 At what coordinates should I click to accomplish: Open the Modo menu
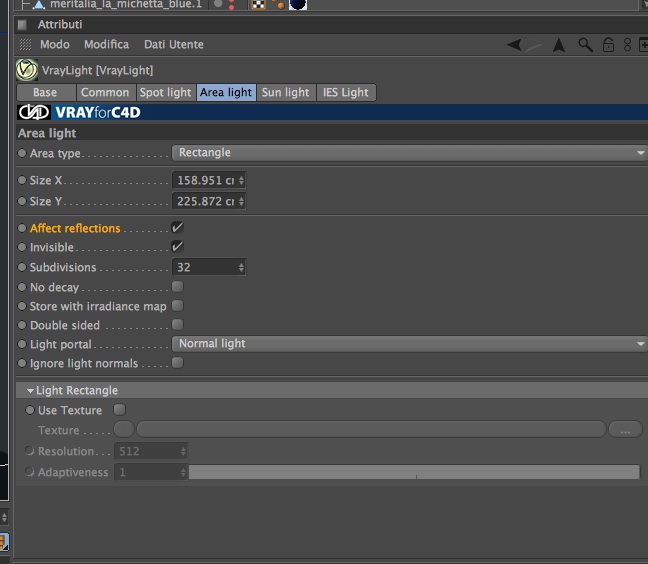pos(55,44)
